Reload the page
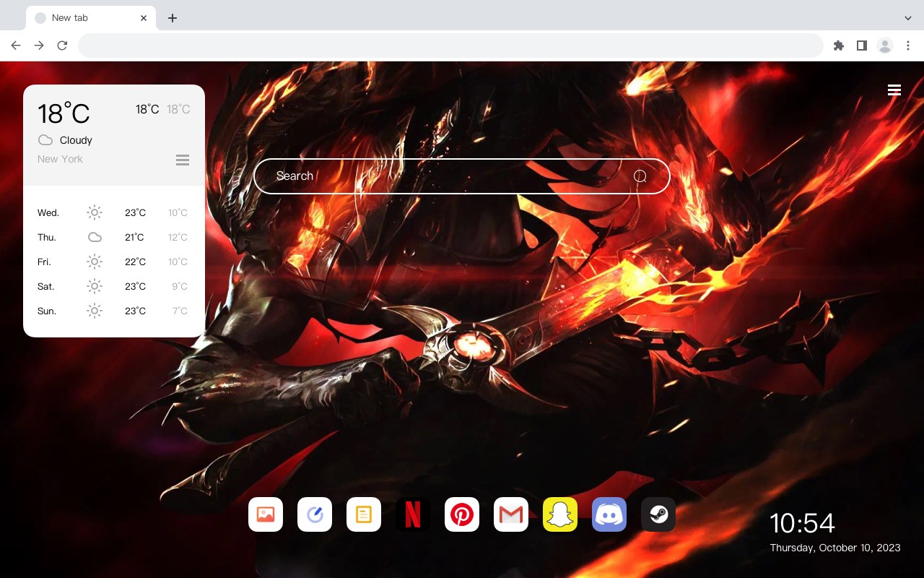Viewport: 924px width, 578px height. [62, 46]
